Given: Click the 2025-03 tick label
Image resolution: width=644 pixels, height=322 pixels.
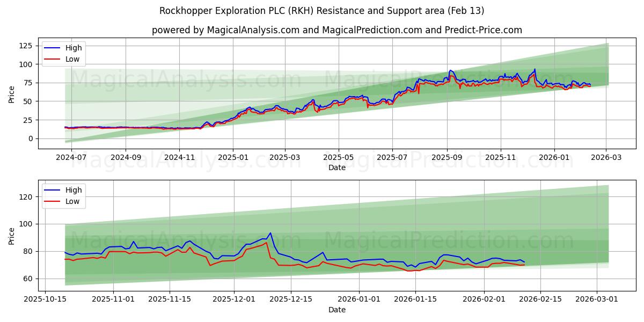Looking at the screenshot, I should pyautogui.click(x=284, y=158).
